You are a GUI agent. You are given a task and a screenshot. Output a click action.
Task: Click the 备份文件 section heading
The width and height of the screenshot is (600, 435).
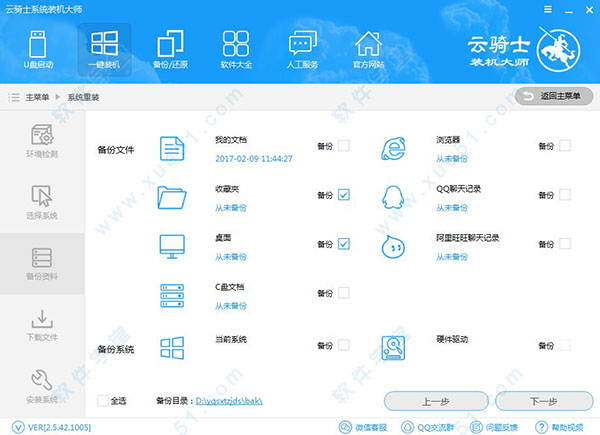116,150
